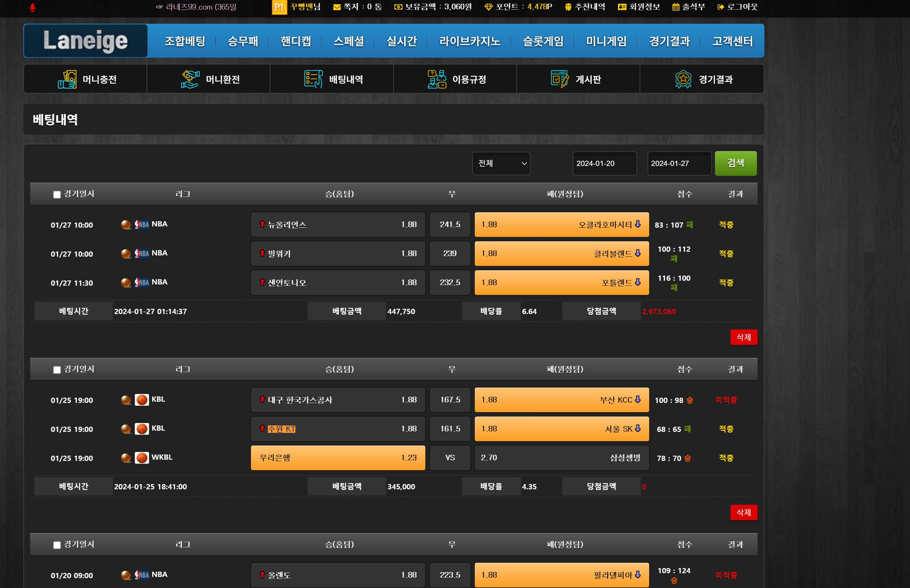The image size is (910, 588).
Task: Expand the 전체 filter dropdown
Action: tap(501, 163)
